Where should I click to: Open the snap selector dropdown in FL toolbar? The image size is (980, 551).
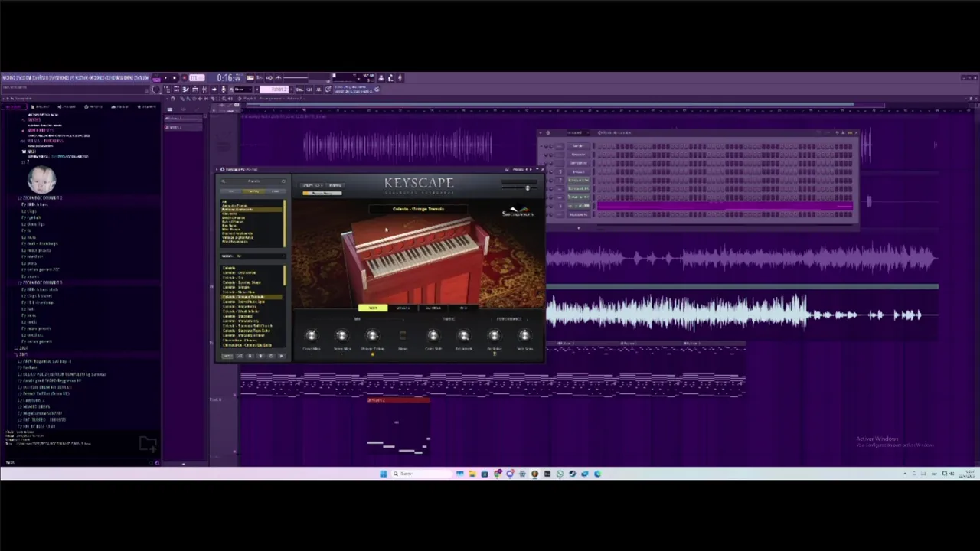[x=243, y=90]
